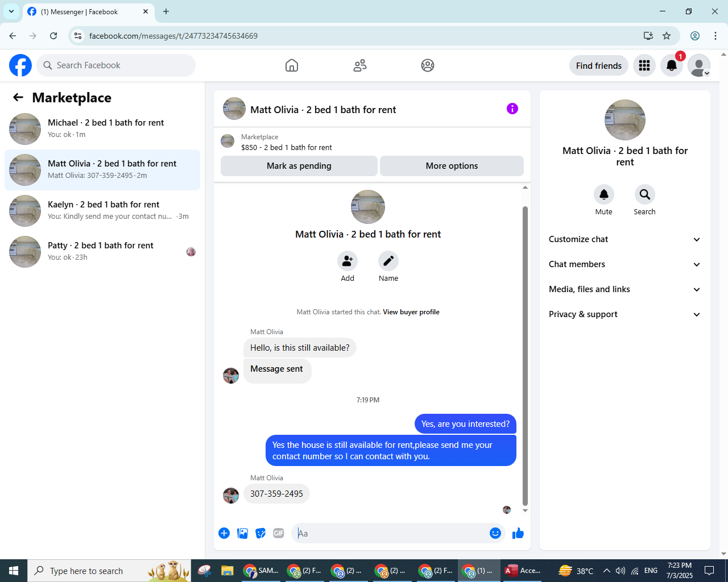This screenshot has width=728, height=582.
Task: Click the Name edit pencil icon
Action: [x=388, y=261]
